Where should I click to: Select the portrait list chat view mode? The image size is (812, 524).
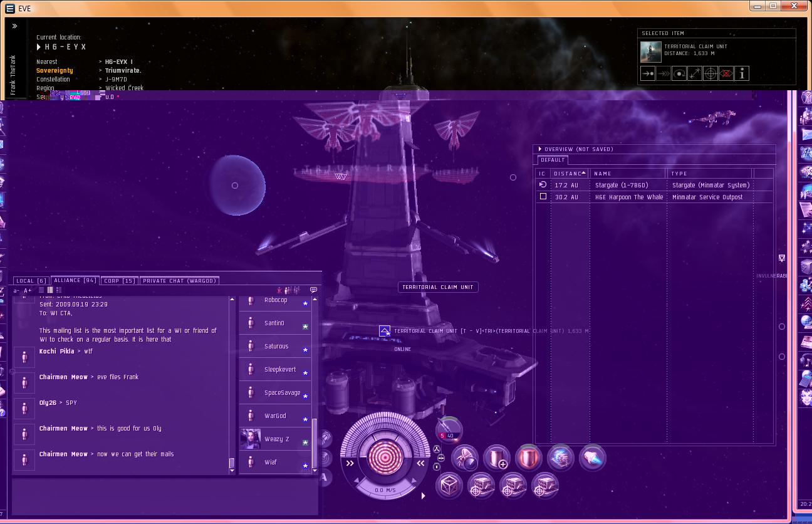coord(59,290)
